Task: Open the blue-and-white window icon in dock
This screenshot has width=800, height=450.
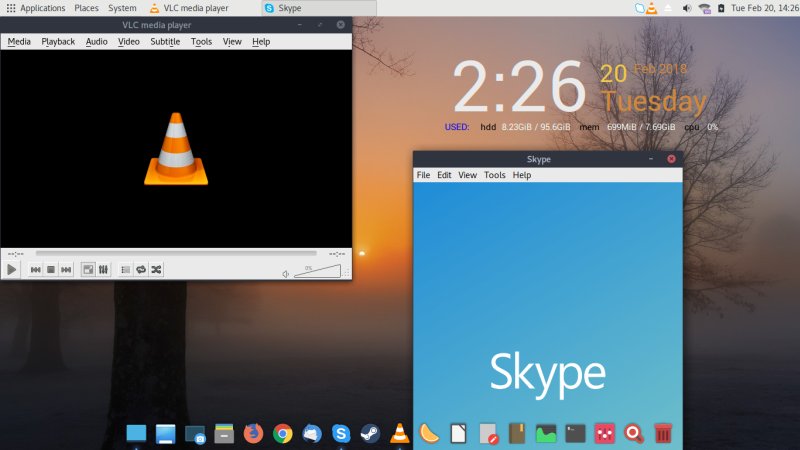Action: pyautogui.click(x=165, y=433)
